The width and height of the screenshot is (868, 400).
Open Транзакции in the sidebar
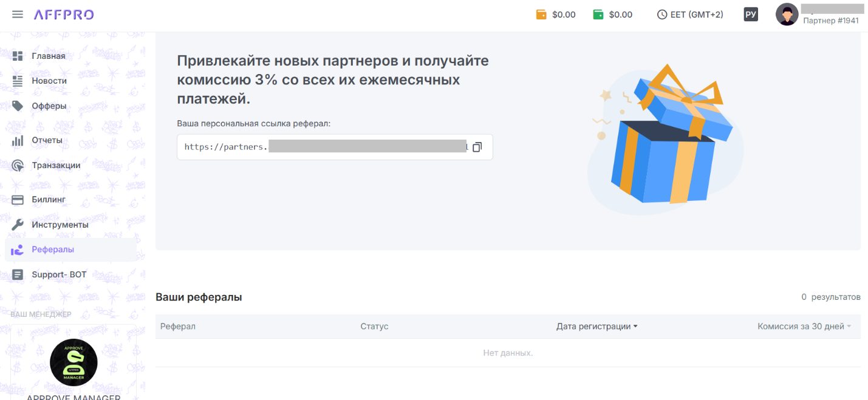point(56,165)
